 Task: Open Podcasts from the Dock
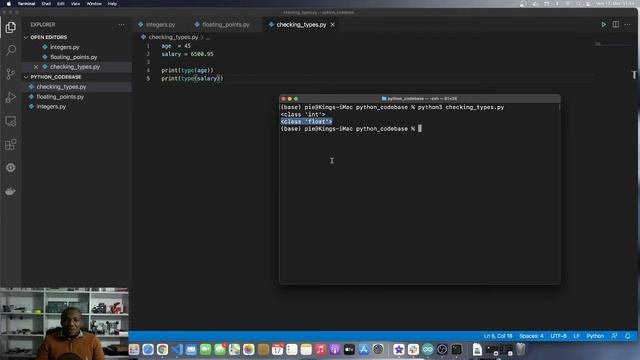click(335, 349)
